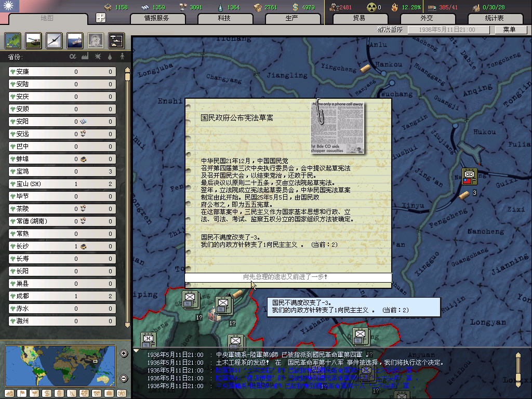Image resolution: width=532 pixels, height=399 pixels.
Task: Open the province list view icon
Action: click(13, 41)
